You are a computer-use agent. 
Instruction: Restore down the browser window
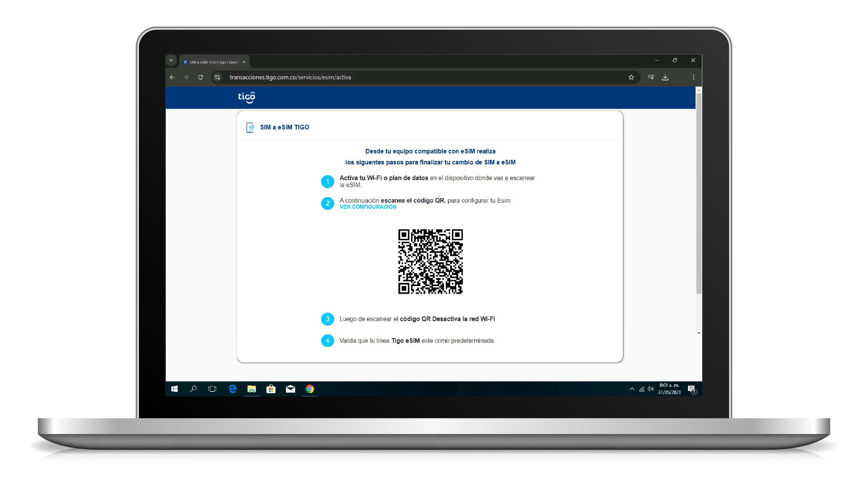pyautogui.click(x=675, y=61)
